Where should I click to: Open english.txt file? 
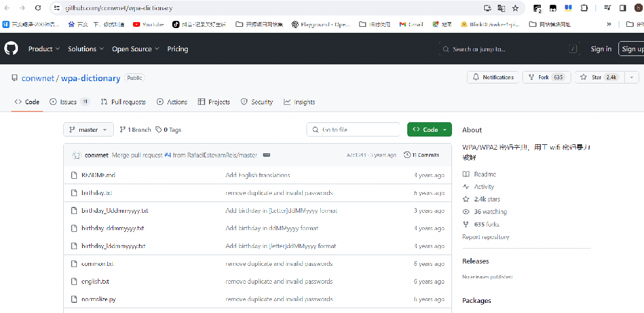[95, 281]
